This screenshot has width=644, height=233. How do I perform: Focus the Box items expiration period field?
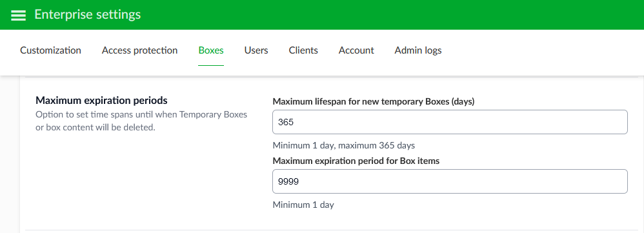[x=450, y=181]
